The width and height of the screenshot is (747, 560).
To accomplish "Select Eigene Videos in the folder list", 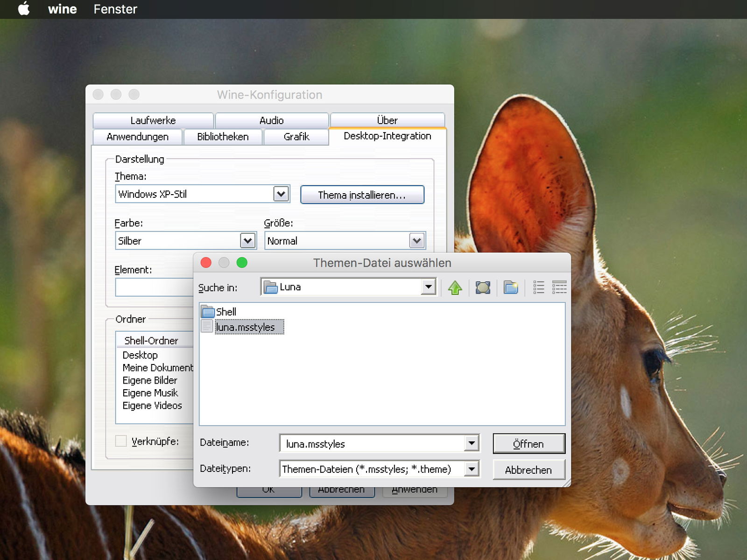I will [x=152, y=406].
